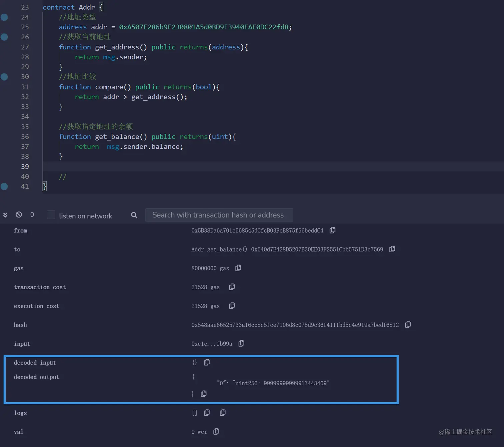Toggle the listen on network checkbox
Viewport: 504px width, 447px height.
point(51,215)
